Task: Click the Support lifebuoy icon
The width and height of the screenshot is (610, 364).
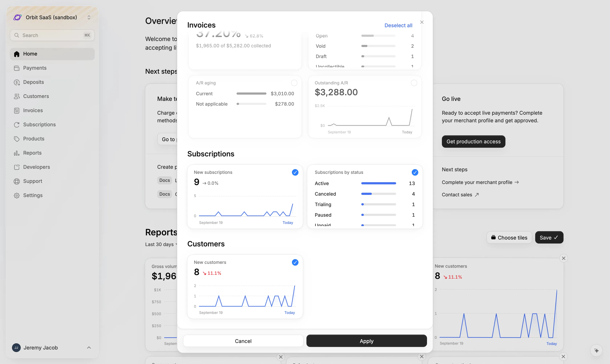Action: click(x=17, y=181)
